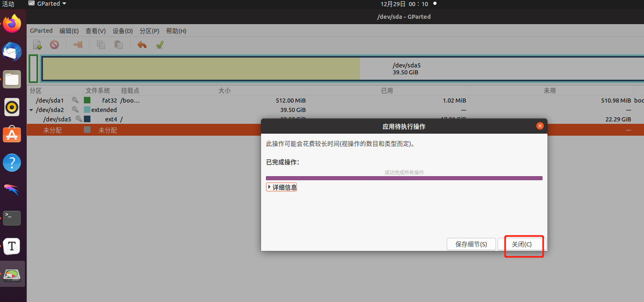Click the Delete partition toolbar icon
The height and width of the screenshot is (302, 644).
tap(54, 45)
